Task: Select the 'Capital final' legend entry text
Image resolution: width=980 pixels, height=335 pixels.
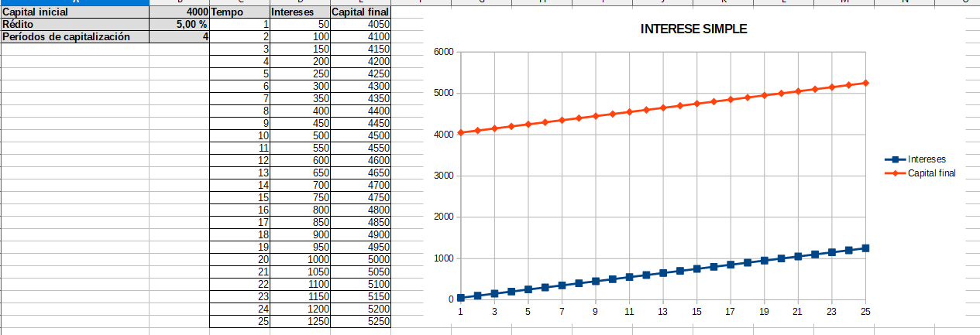Action: point(931,173)
